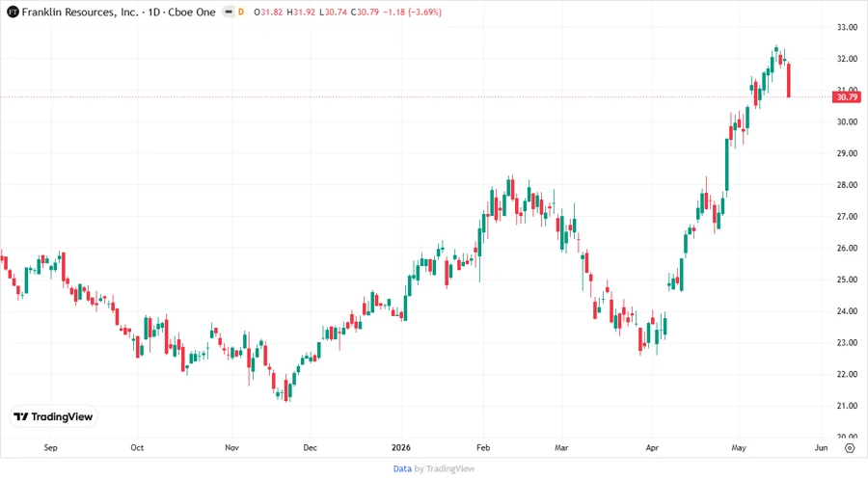Click the change value −1.18 (−3.69%)
The width and height of the screenshot is (868, 480).
(412, 13)
